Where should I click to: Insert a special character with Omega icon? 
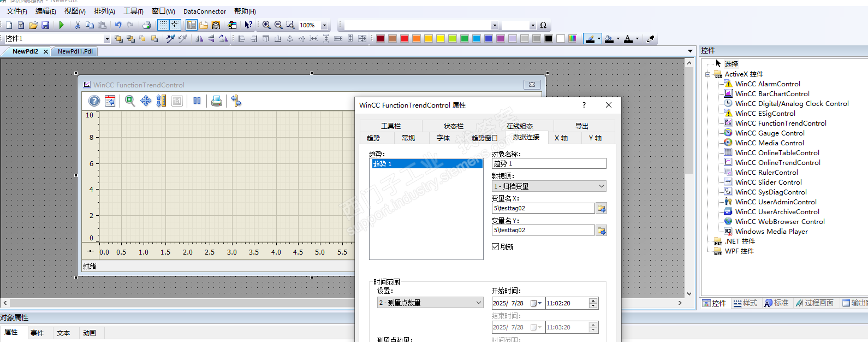[543, 25]
